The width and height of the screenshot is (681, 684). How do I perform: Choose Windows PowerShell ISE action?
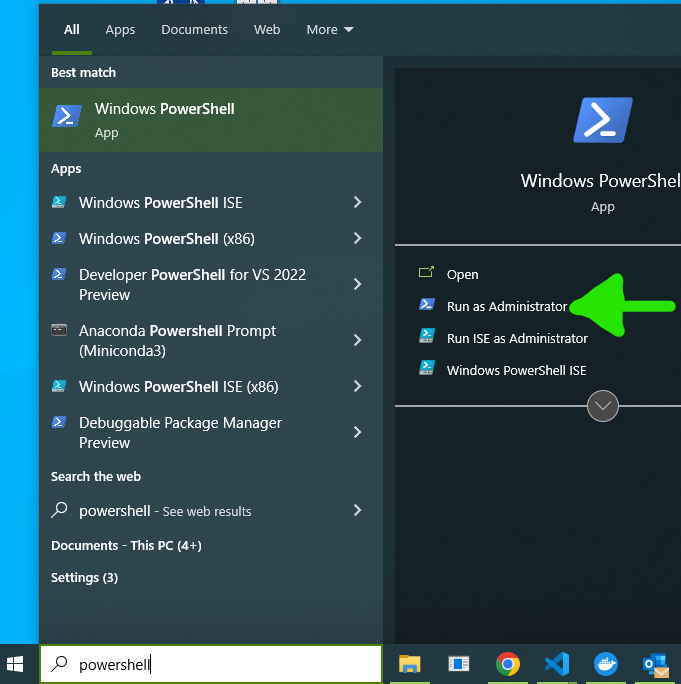coord(516,370)
